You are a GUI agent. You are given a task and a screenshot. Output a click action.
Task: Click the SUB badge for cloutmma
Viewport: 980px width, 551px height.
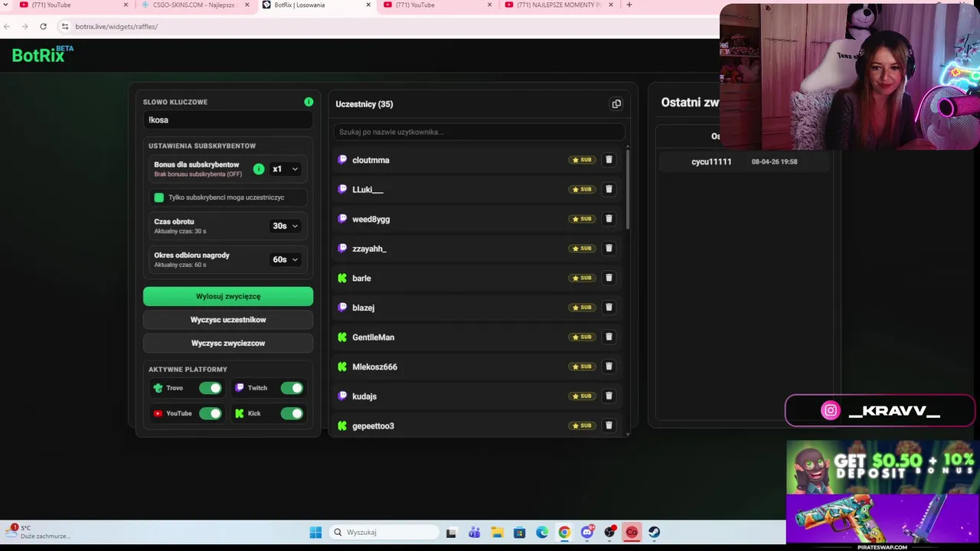point(582,160)
